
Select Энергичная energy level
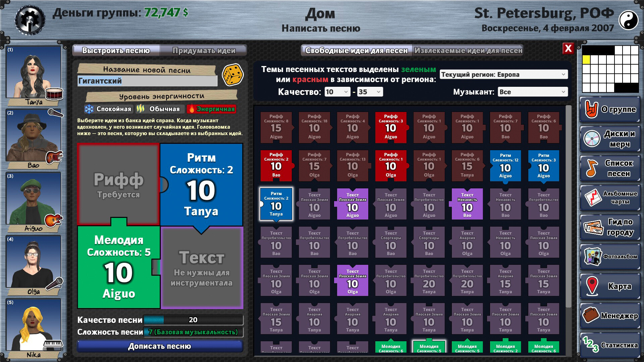click(x=211, y=109)
